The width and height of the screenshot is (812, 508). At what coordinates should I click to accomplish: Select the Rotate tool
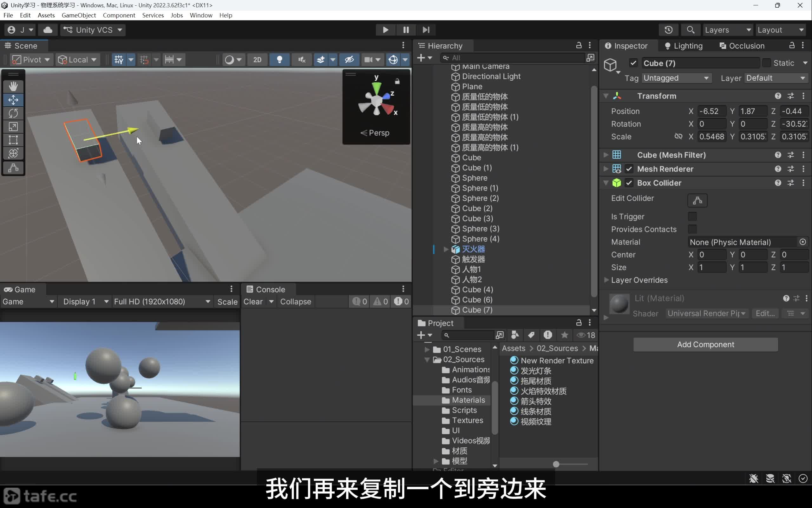tap(13, 113)
